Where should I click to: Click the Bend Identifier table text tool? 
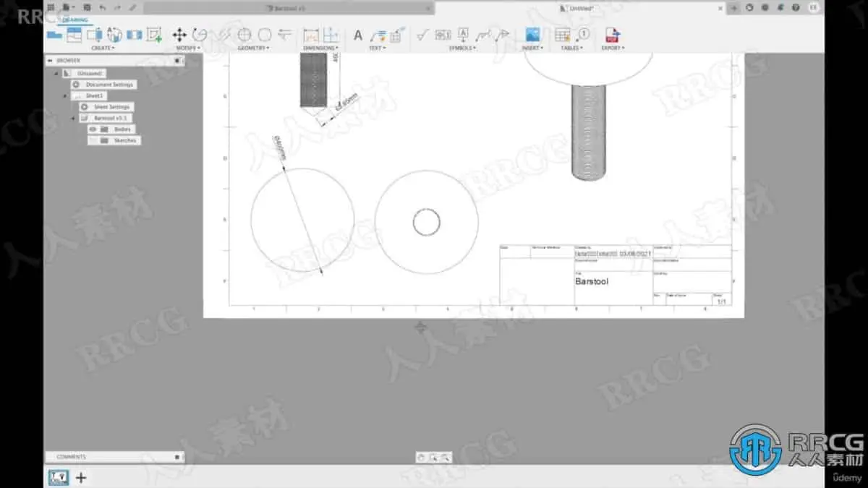pyautogui.click(x=396, y=34)
